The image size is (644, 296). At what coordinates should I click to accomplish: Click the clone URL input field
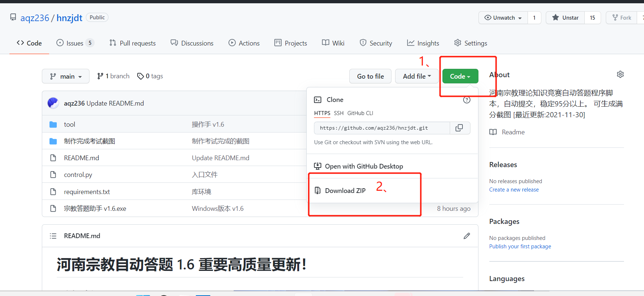pos(382,128)
